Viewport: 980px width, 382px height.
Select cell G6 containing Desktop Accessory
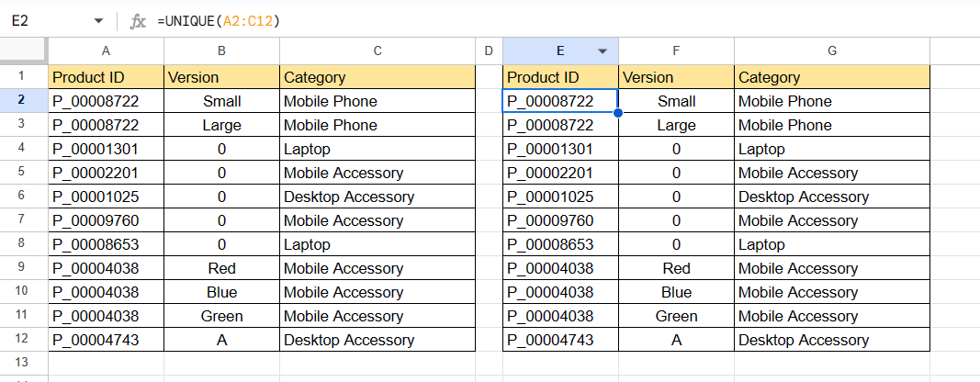[831, 197]
